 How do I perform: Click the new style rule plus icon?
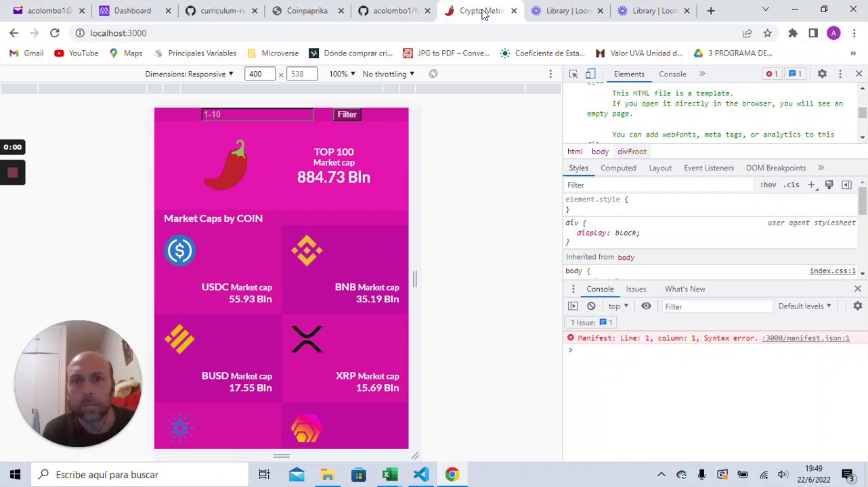(x=811, y=185)
